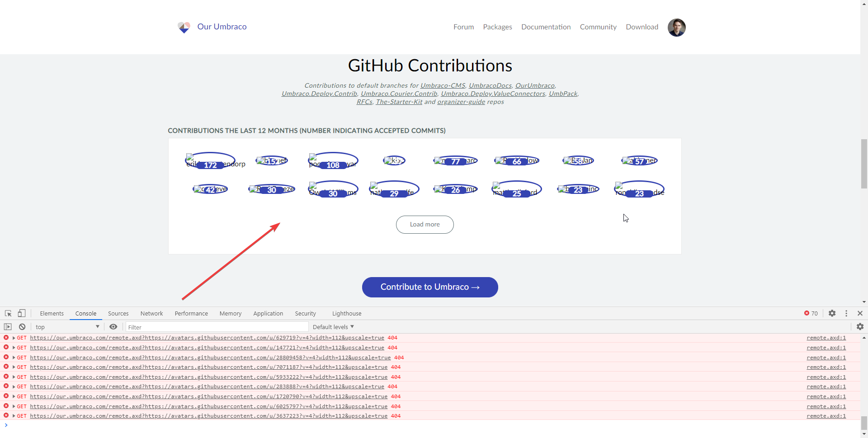Toggle the device emulation toolbar
The height and width of the screenshot is (438, 868).
21,313
